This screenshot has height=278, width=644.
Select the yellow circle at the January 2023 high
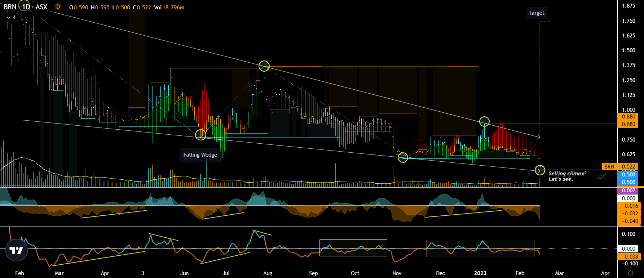click(x=484, y=122)
